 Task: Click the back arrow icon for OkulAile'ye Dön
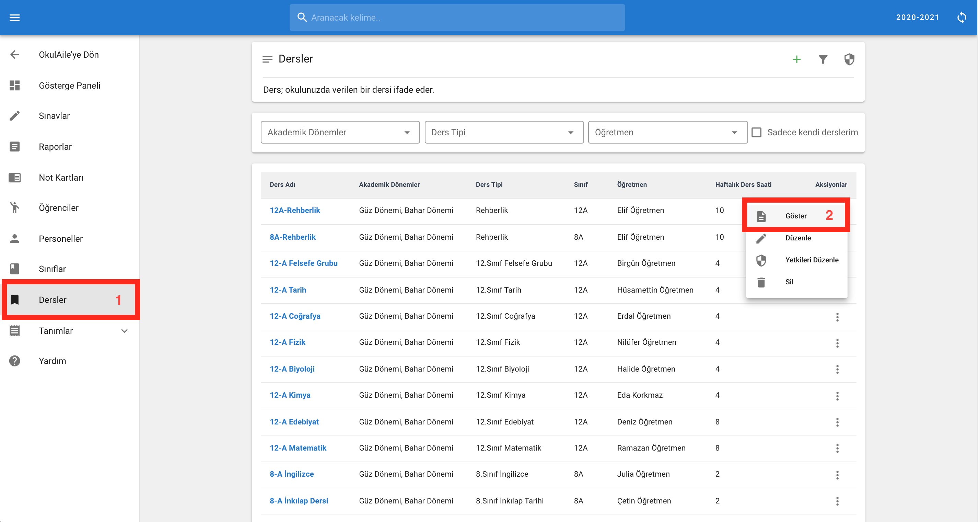click(x=14, y=55)
